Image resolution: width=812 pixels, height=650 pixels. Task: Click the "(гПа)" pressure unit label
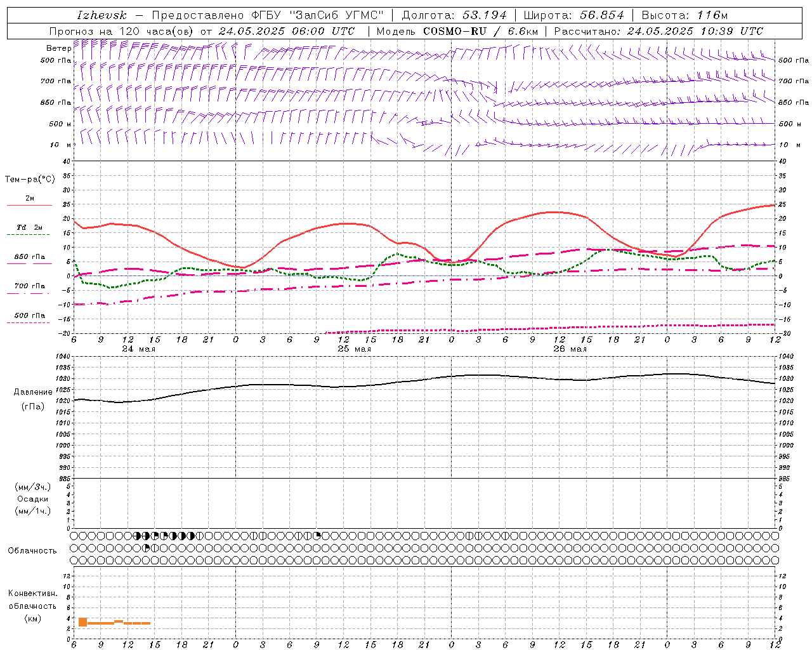pos(32,407)
